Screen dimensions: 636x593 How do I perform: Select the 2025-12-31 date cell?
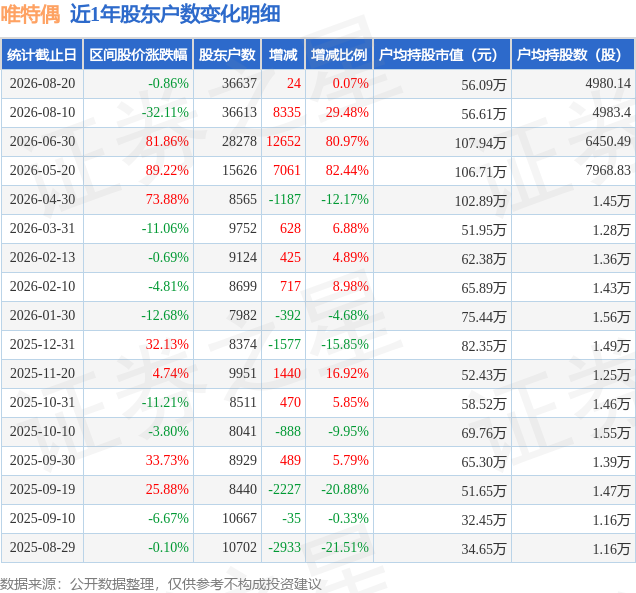pyautogui.click(x=42, y=344)
